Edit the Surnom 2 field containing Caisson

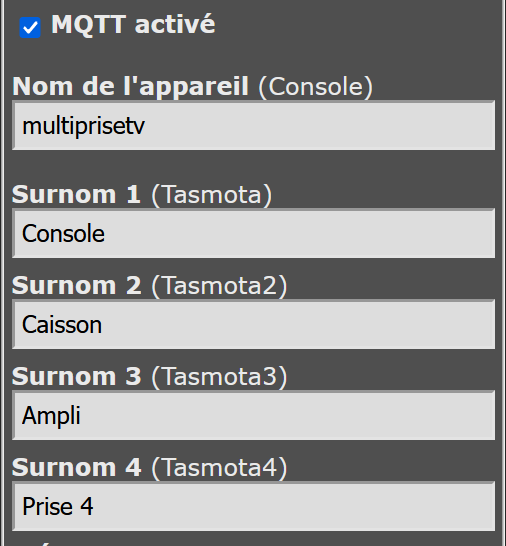coord(254,324)
